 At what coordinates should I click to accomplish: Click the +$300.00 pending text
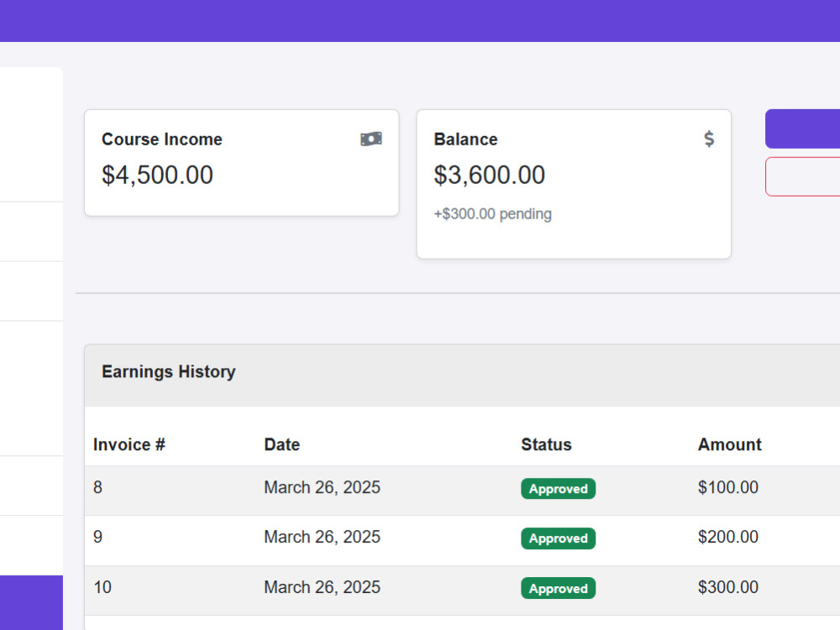pyautogui.click(x=493, y=213)
